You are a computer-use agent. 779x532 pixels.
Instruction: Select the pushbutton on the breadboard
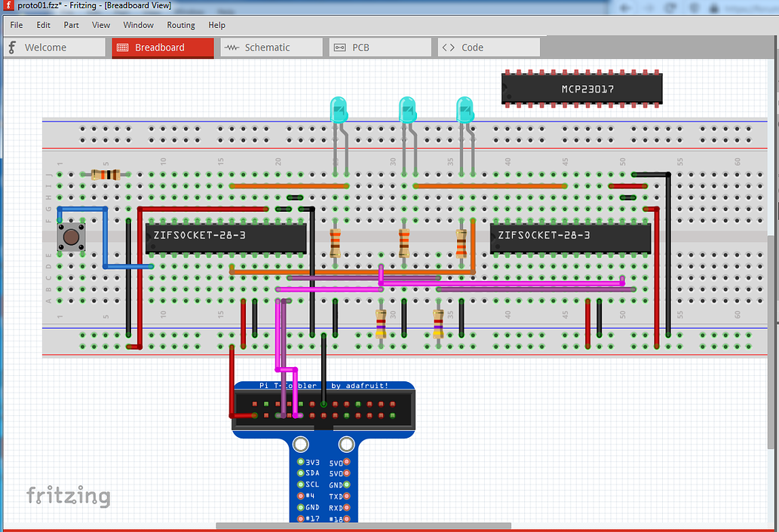[x=70, y=237]
